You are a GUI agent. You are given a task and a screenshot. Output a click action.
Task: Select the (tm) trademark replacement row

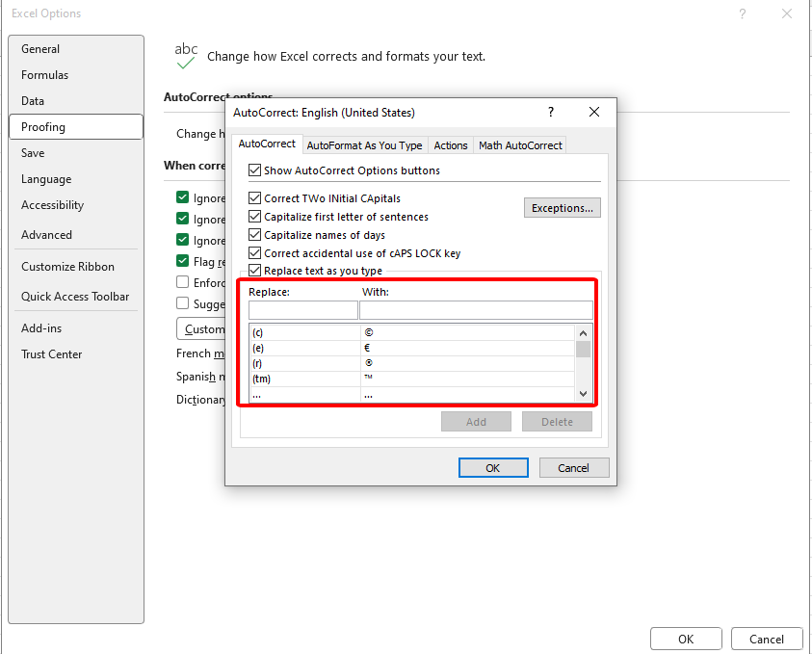pos(411,379)
